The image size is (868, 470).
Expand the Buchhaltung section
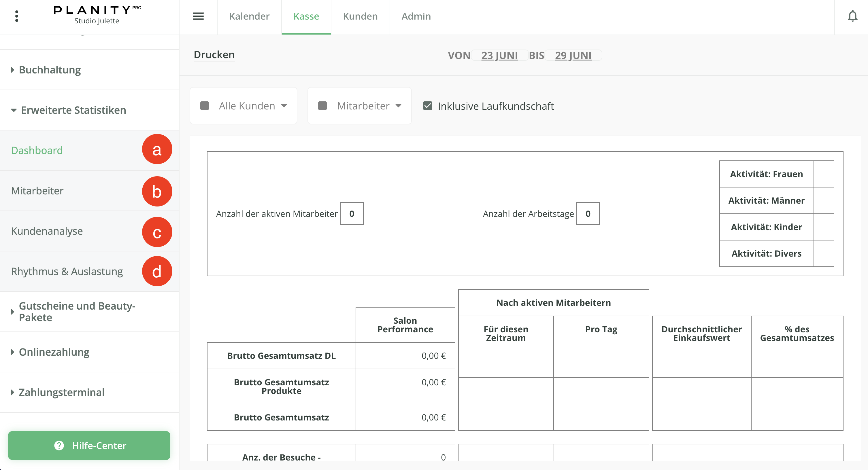50,70
